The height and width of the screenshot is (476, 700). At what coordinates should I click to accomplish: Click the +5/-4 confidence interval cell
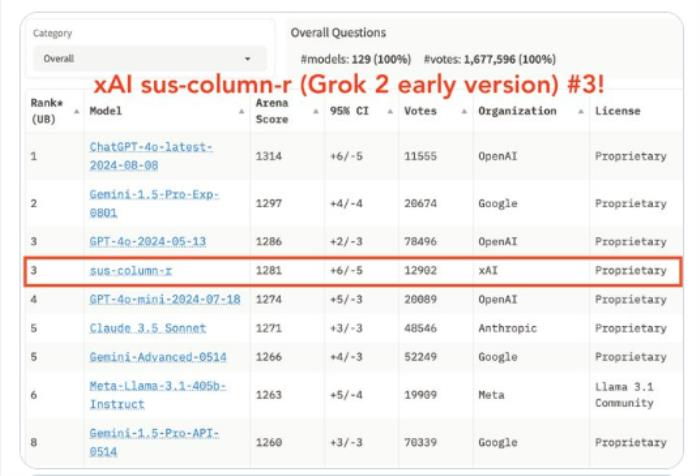(346, 395)
